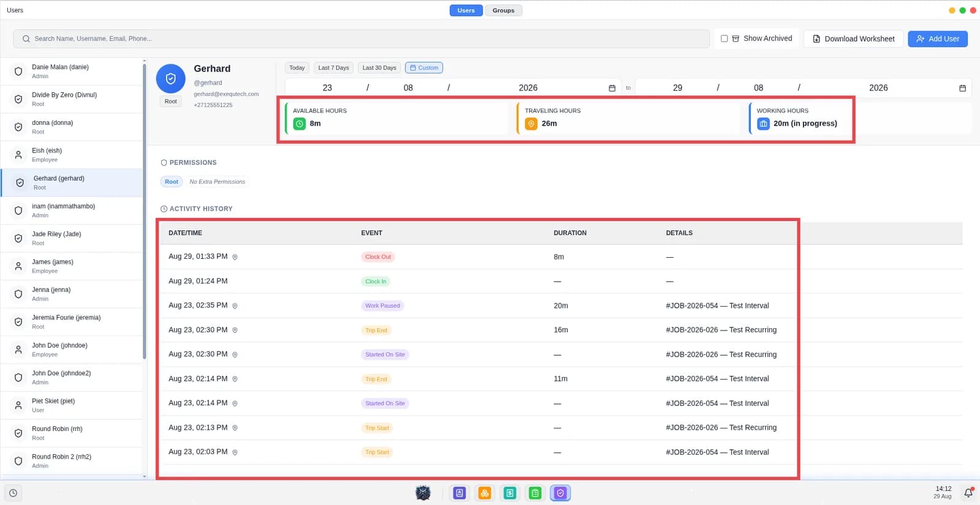The width and height of the screenshot is (980, 505).
Task: Click the DURATION column header
Action: (x=570, y=233)
